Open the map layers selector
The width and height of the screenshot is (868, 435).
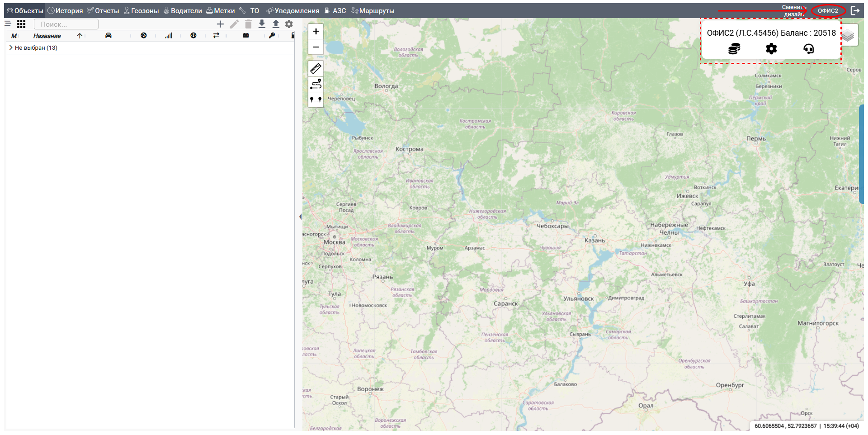click(848, 35)
